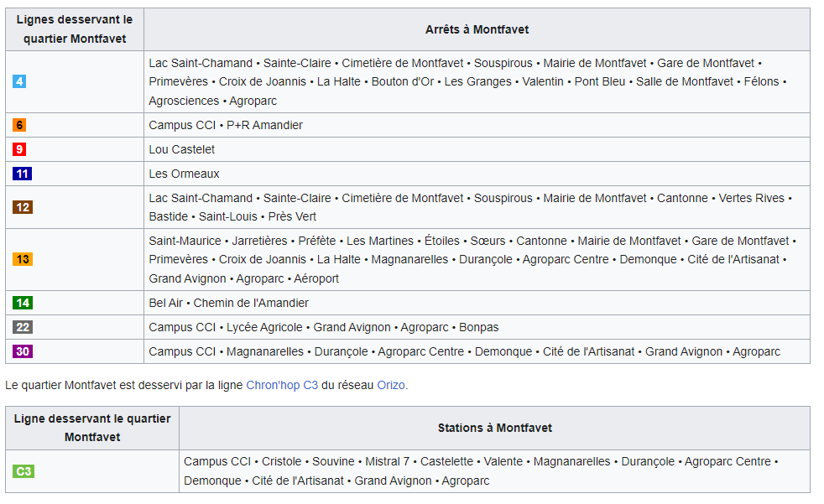The image size is (824, 504).
Task: Click the dark blue line 11 badge
Action: click(22, 174)
